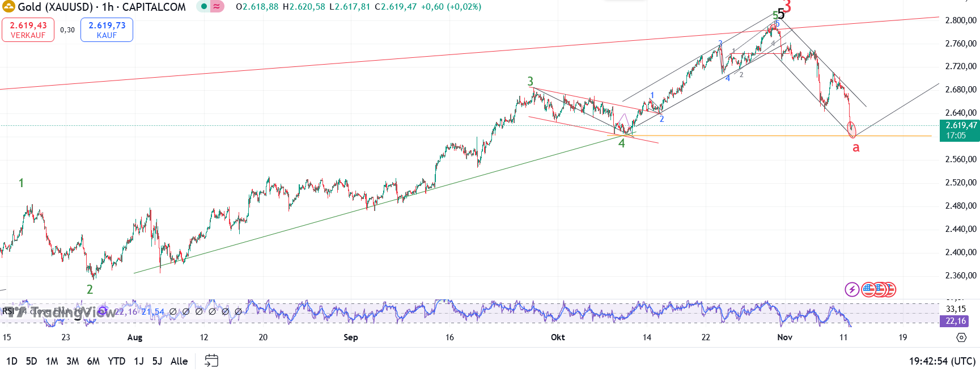The width and height of the screenshot is (980, 372).
Task: Click the Aug date axis label
Action: tap(135, 337)
